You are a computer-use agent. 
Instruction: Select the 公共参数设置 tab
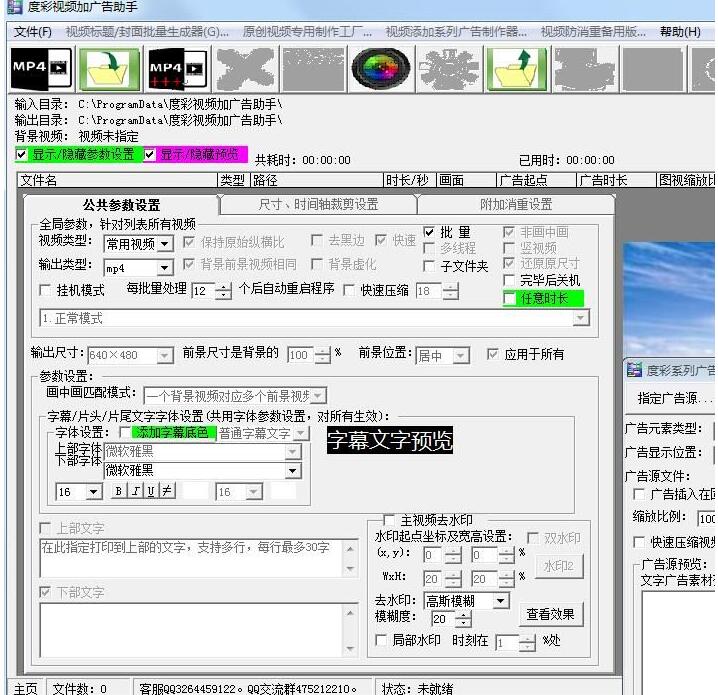point(121,205)
